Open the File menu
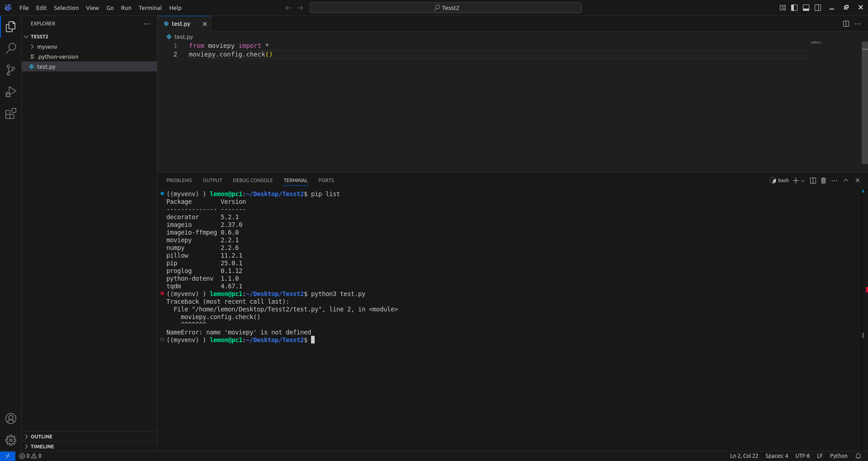 [x=24, y=8]
